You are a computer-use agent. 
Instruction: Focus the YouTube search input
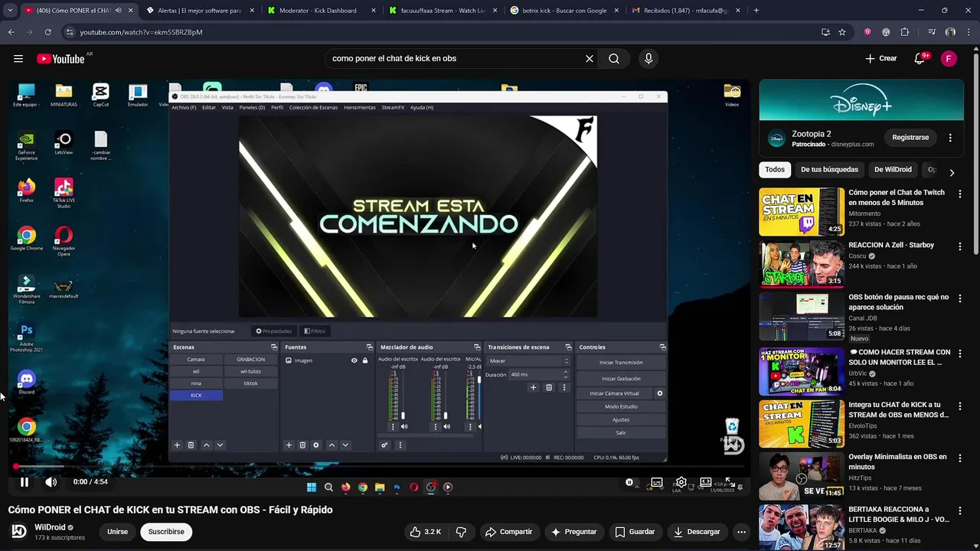pos(455,59)
